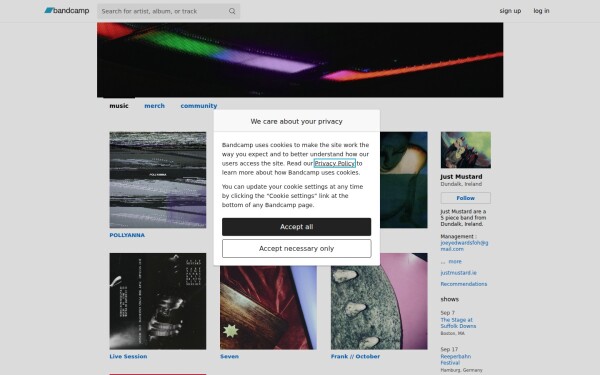Open the Seven title link
Screen dimensions: 600x375
[230, 356]
